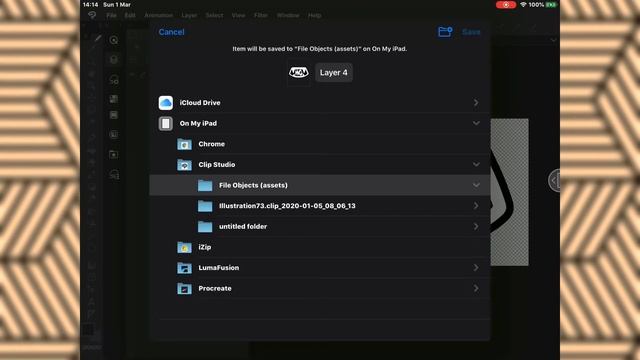The width and height of the screenshot is (640, 360).
Task: Open iCloud Drive location
Action: (320, 103)
